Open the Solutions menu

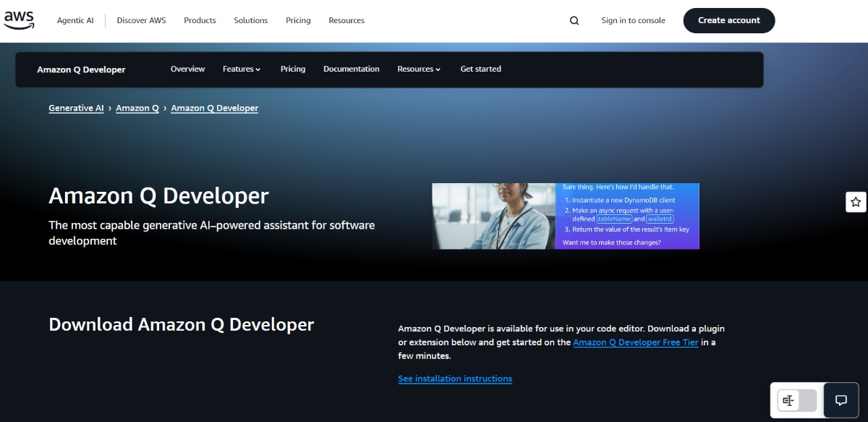tap(251, 20)
